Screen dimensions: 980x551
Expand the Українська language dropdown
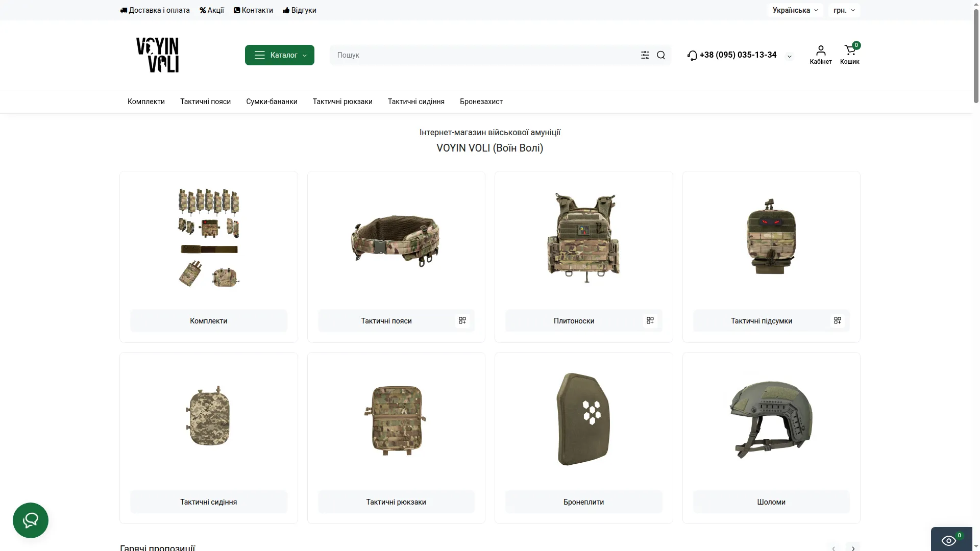pos(795,10)
